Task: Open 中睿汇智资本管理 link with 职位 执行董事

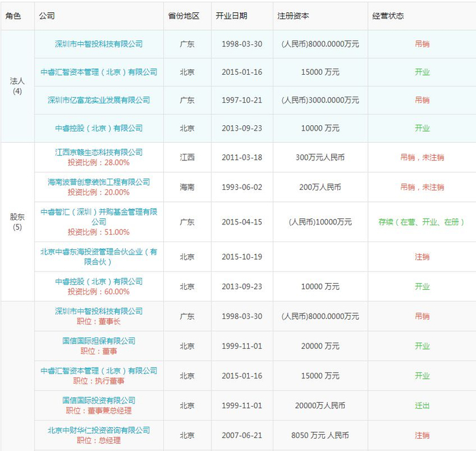Action: 99,371
